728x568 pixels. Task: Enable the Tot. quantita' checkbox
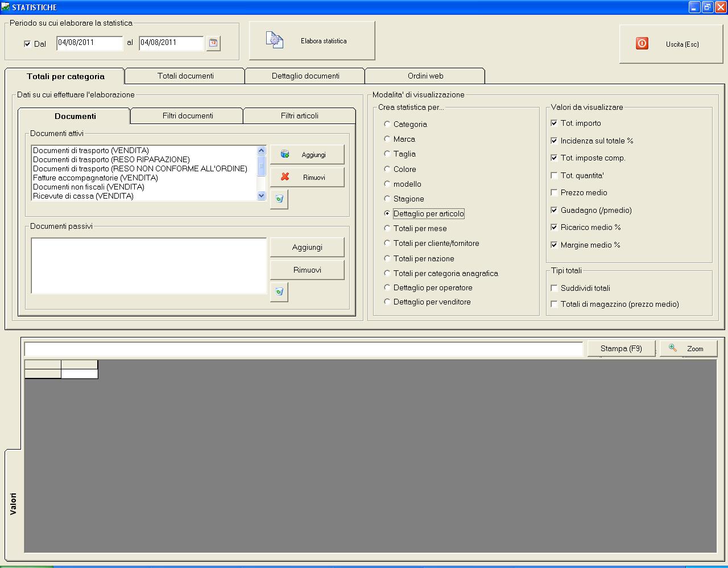tap(554, 175)
